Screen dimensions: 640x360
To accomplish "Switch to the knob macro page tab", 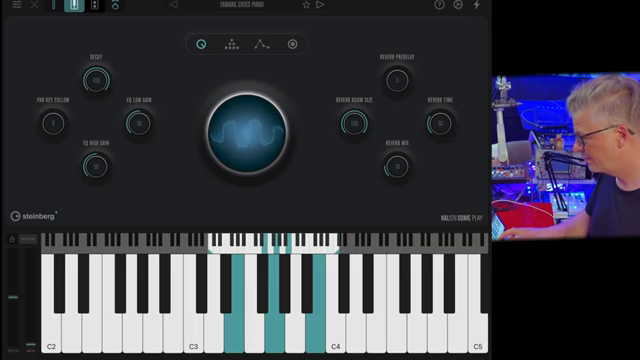I will 201,44.
